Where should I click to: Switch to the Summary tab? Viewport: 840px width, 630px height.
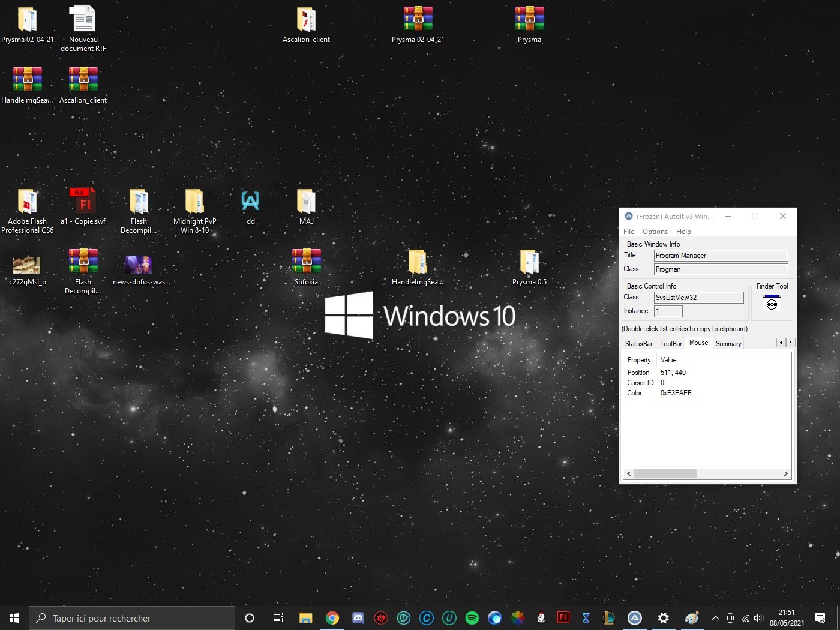coord(728,344)
